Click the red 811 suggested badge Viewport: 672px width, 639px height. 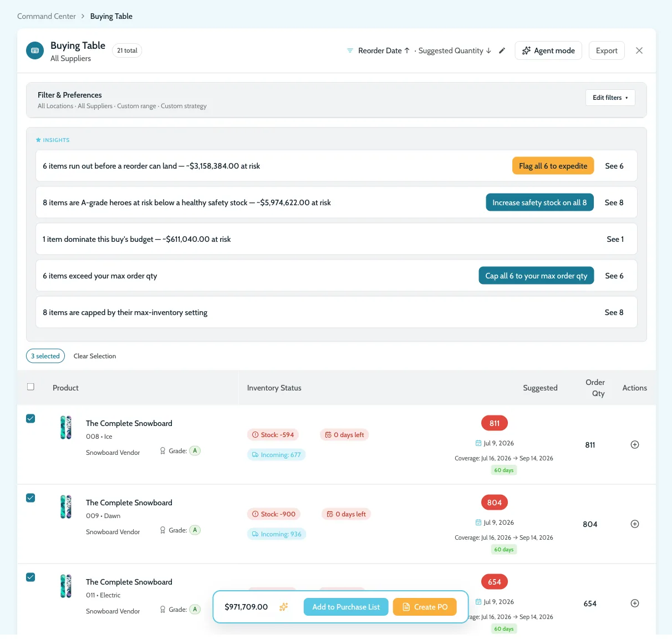click(x=495, y=423)
